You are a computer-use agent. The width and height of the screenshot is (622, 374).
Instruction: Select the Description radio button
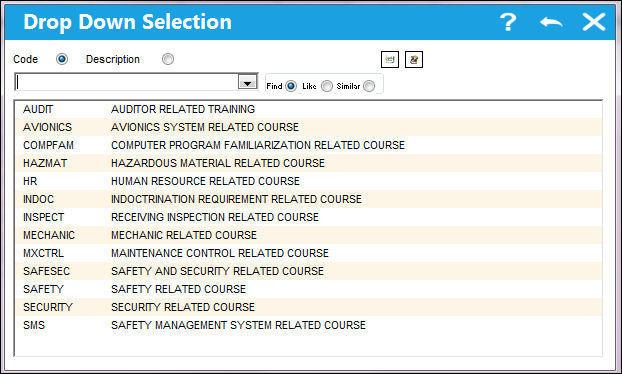tap(168, 59)
